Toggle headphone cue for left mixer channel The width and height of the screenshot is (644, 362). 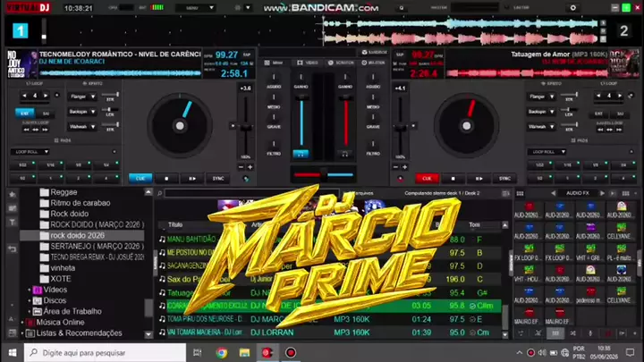click(301, 155)
